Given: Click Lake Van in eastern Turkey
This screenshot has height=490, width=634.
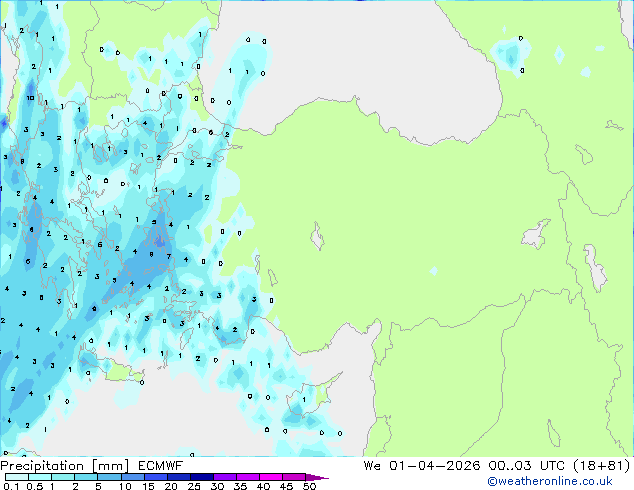Looking at the screenshot, I should coord(536,234).
